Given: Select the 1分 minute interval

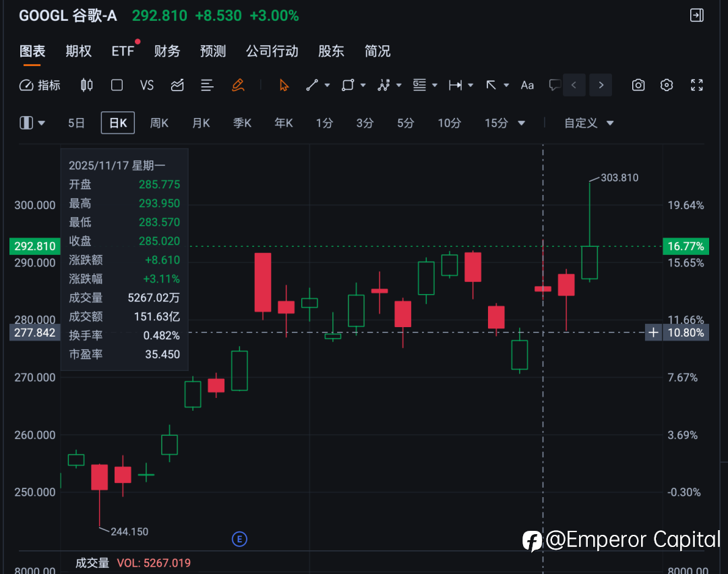Looking at the screenshot, I should (x=324, y=123).
